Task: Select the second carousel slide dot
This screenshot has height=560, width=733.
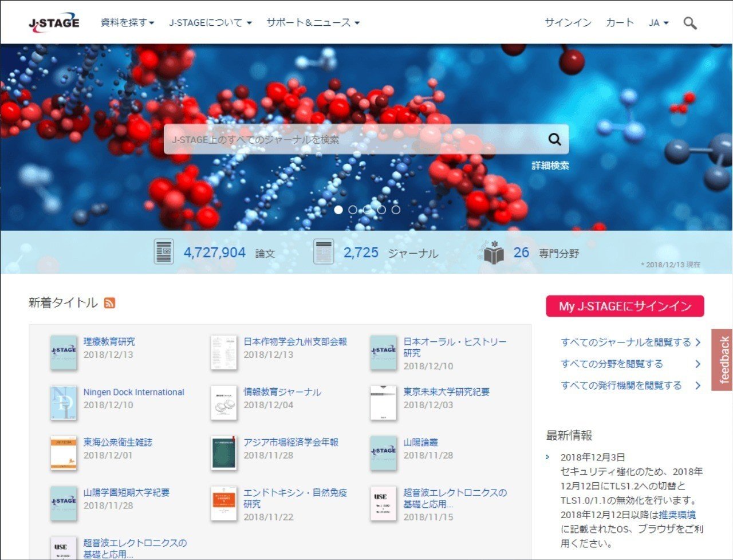Action: pos(353,210)
